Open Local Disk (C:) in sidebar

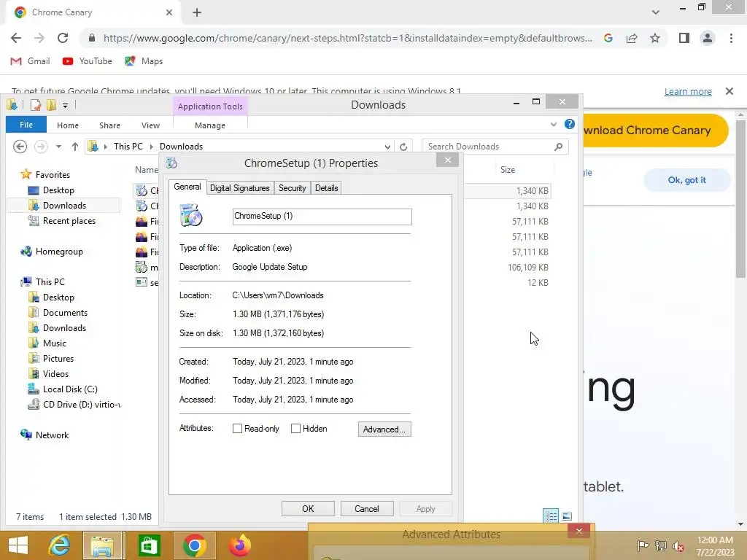click(x=70, y=389)
